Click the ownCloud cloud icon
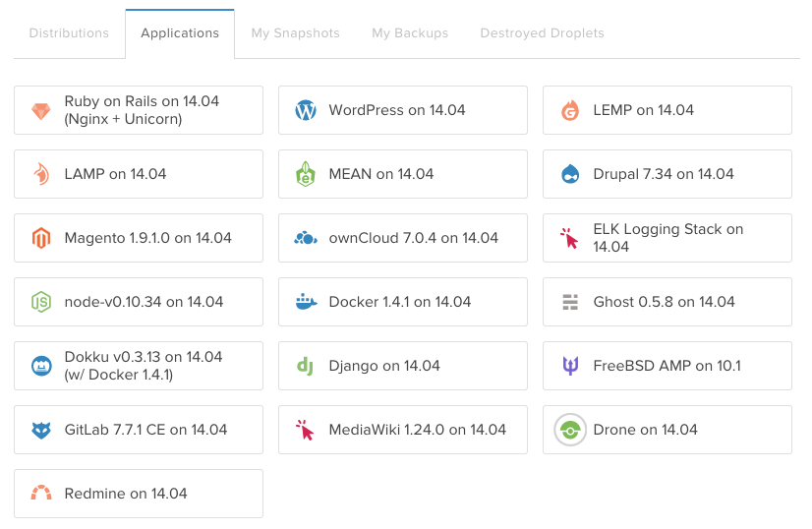This screenshot has height=529, width=812. (306, 238)
